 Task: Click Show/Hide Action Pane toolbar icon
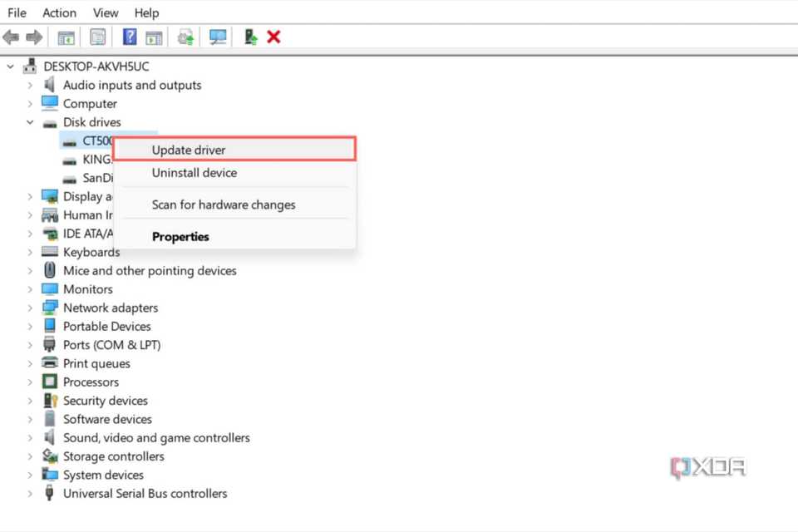(154, 37)
